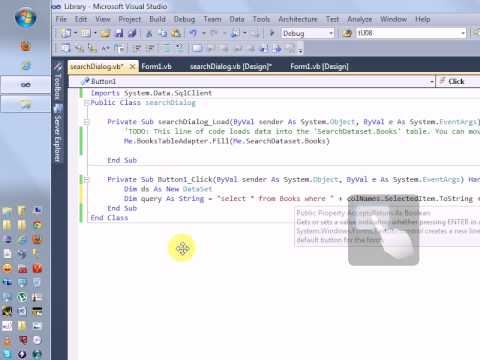Toggle a bookmark on the current line

point(197,49)
